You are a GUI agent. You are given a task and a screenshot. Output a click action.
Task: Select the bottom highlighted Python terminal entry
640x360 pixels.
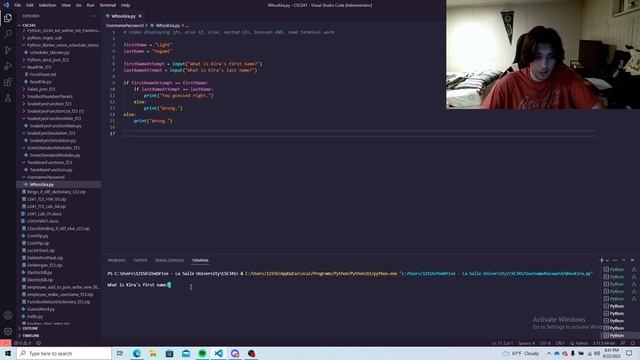click(616, 336)
